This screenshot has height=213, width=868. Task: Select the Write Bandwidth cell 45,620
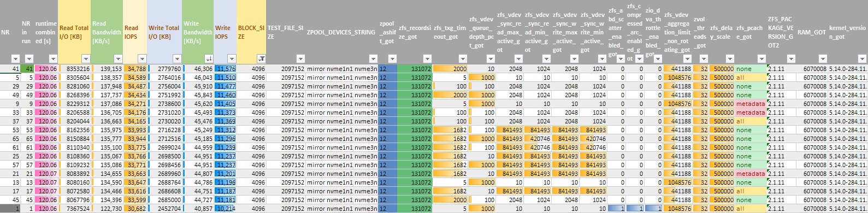[x=198, y=104]
